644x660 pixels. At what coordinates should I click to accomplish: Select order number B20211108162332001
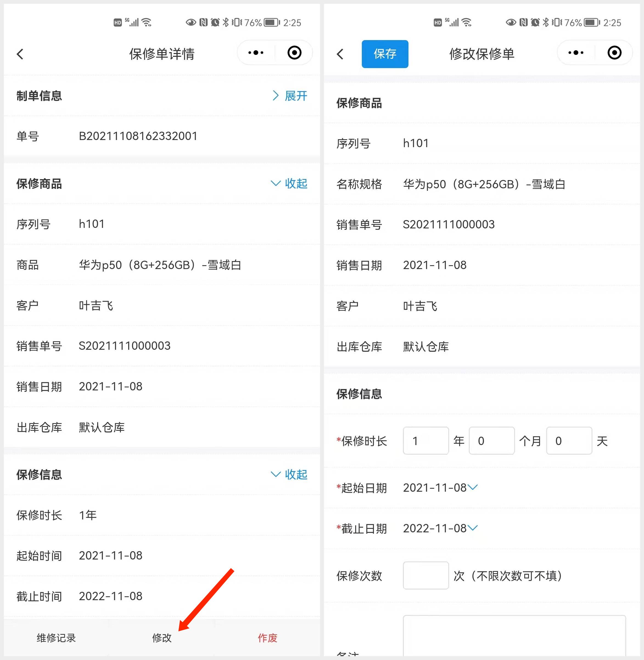coord(138,136)
